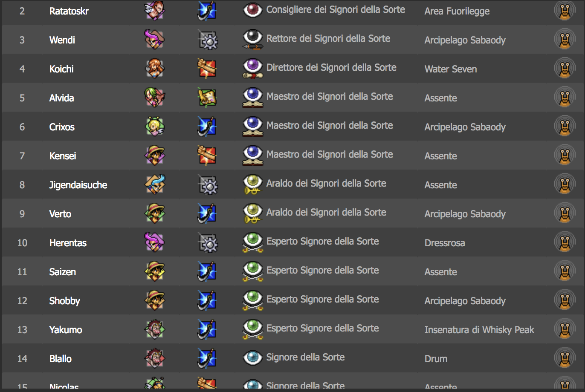Click the gear class icon next to Wendi
Image resolution: width=585 pixels, height=392 pixels.
pos(207,40)
